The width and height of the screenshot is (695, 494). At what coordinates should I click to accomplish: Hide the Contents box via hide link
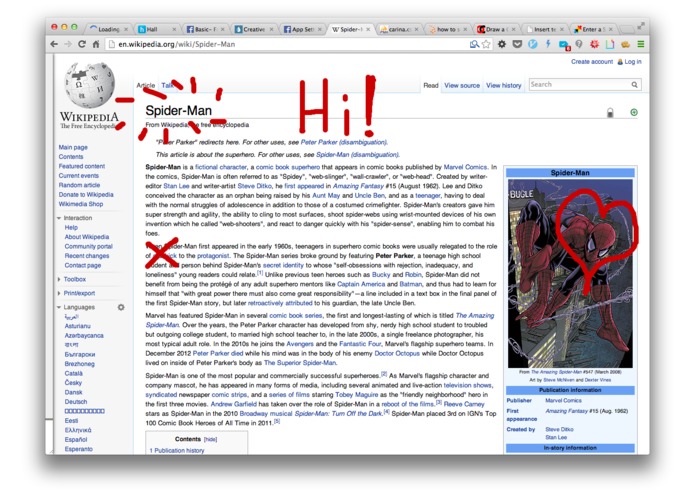pyautogui.click(x=210, y=440)
